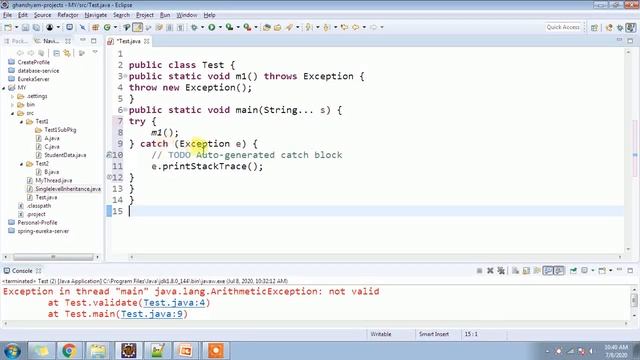Viewport: 640px width, 360px height.
Task: Open the Window menu
Action: pyautogui.click(x=187, y=15)
